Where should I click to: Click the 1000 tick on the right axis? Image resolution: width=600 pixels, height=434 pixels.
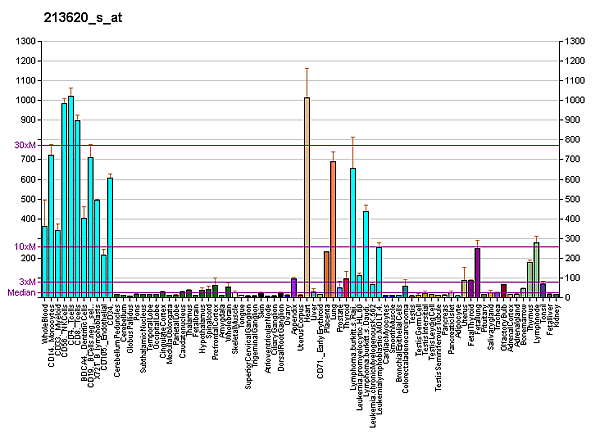point(576,101)
